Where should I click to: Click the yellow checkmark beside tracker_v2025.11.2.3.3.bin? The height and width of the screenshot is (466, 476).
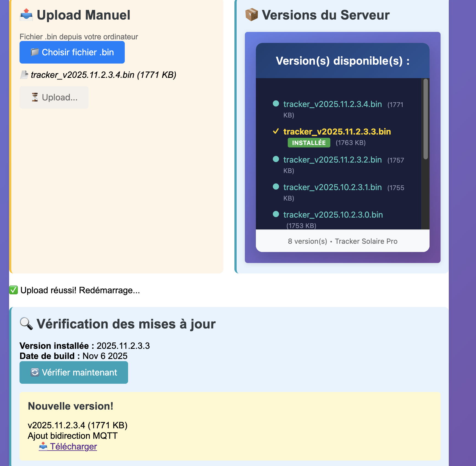[276, 131]
